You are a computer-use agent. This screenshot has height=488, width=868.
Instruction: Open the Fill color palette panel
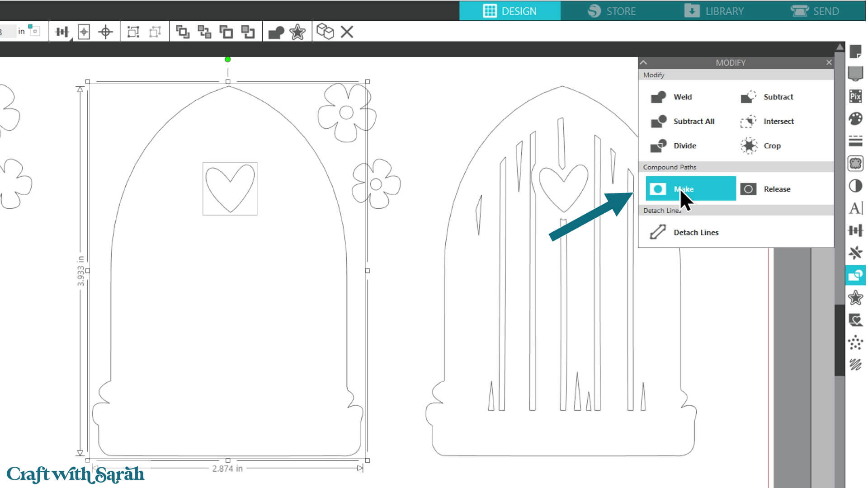855,118
